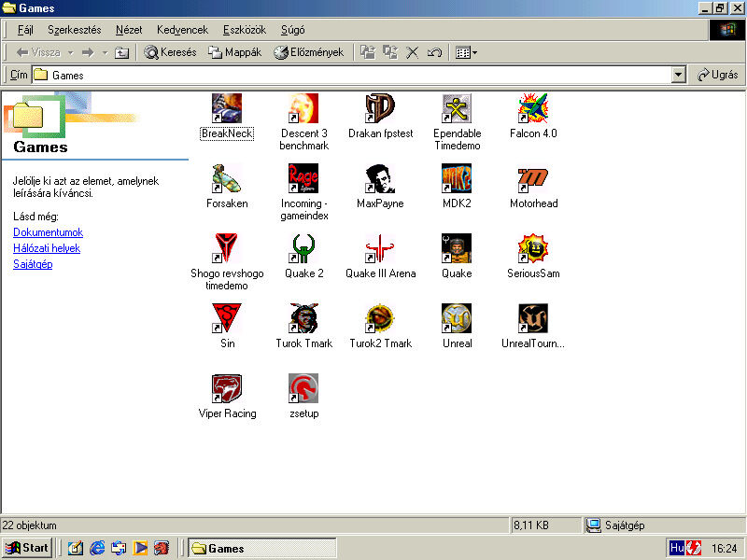
Task: Select the Drakan fpstest shortcut
Action: (380, 108)
